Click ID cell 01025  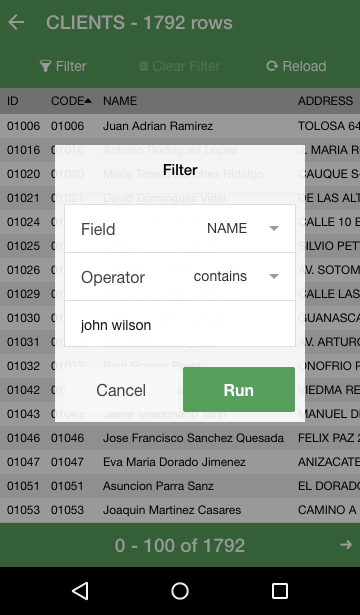24,246
